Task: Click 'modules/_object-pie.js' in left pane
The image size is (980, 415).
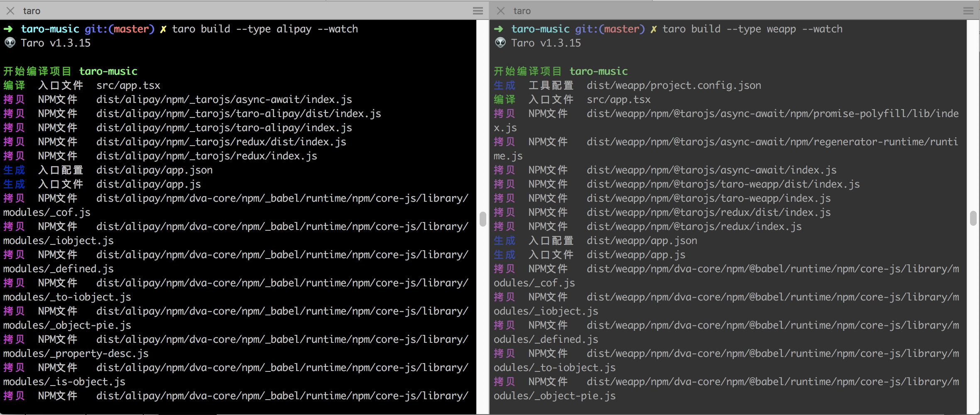Action: click(67, 325)
